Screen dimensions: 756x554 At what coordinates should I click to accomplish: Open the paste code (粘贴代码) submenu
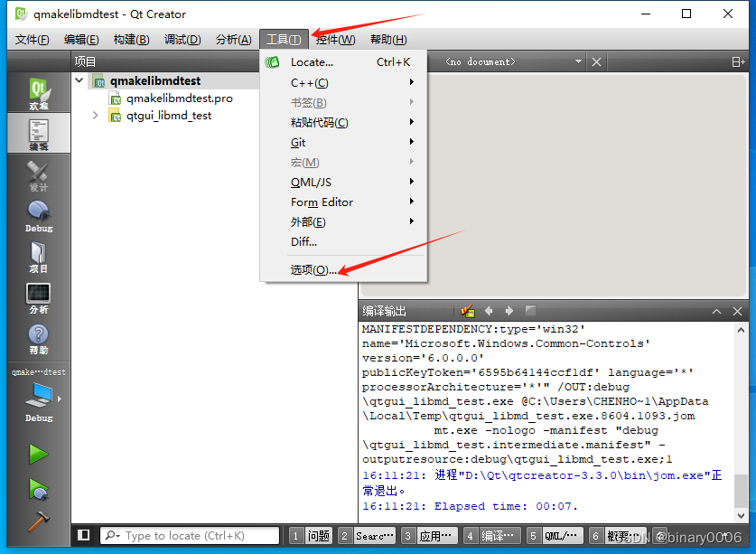(343, 122)
